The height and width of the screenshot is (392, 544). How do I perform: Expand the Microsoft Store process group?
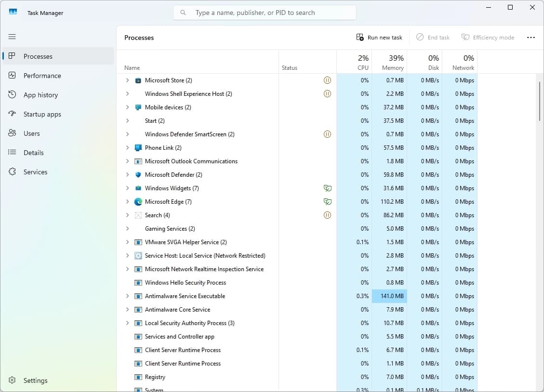(x=127, y=80)
